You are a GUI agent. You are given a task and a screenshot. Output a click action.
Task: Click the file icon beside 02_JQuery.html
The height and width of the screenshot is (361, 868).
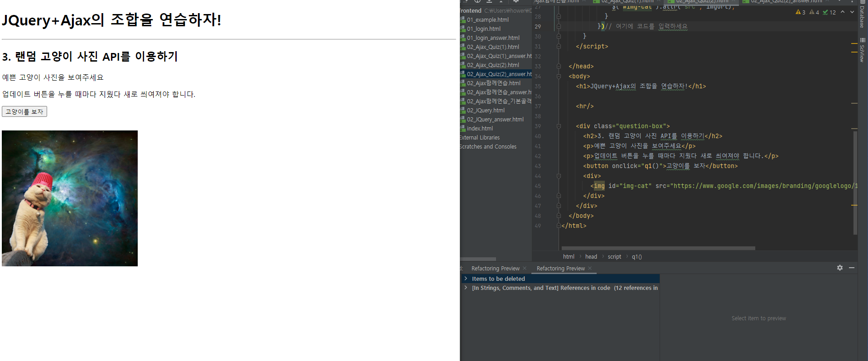(463, 111)
